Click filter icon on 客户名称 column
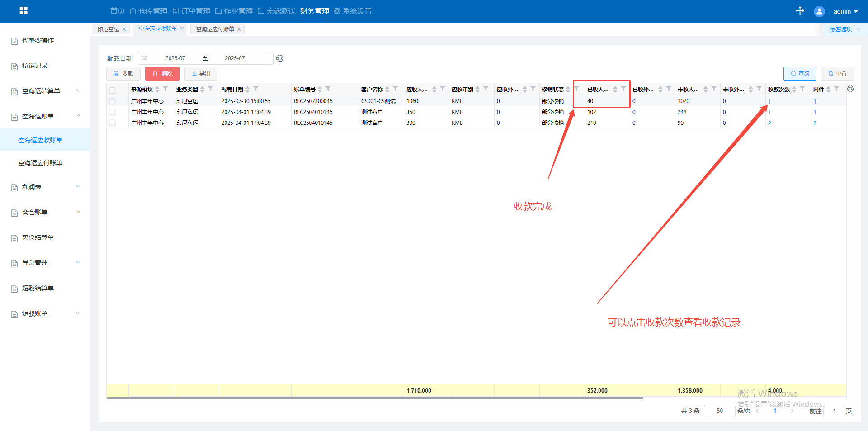 396,89
